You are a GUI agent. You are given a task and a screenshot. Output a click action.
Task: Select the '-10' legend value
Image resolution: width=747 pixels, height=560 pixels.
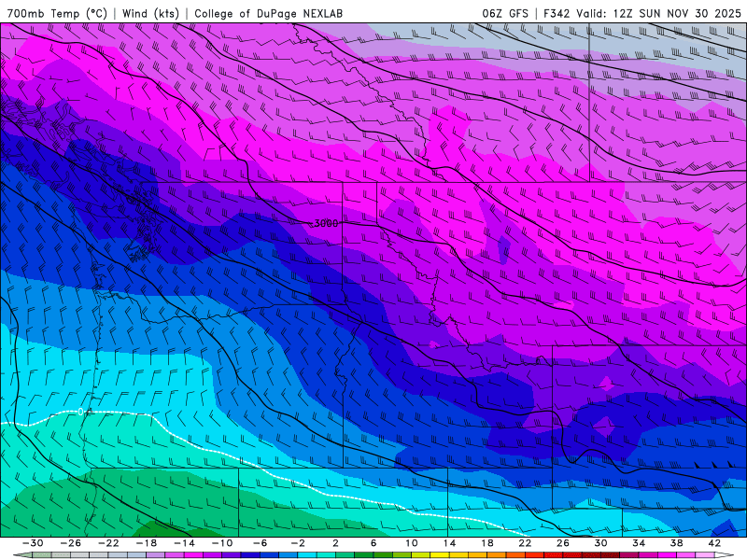222,543
